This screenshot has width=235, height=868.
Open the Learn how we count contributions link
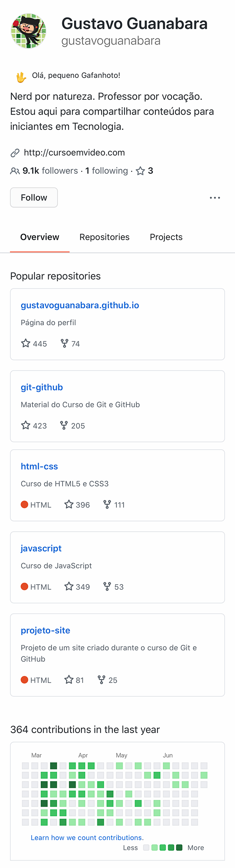point(86,837)
